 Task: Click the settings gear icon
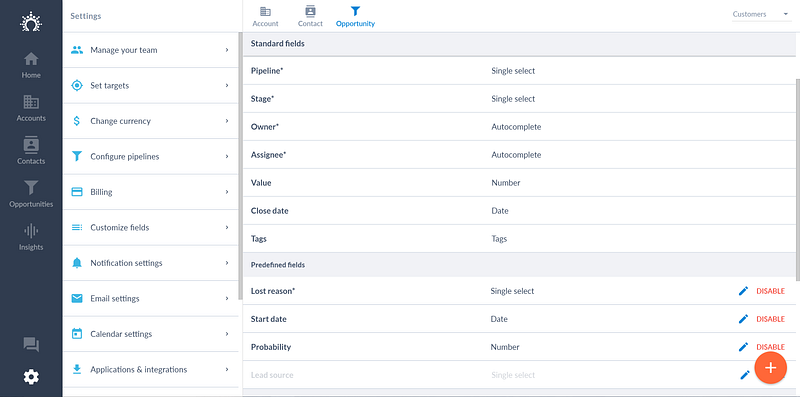pos(31,377)
